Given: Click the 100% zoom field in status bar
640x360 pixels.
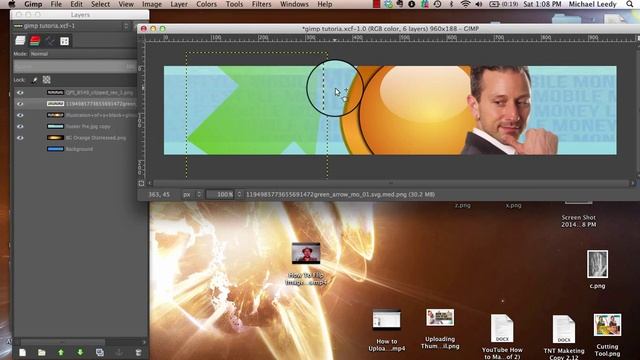Looking at the screenshot, I should coord(220,195).
